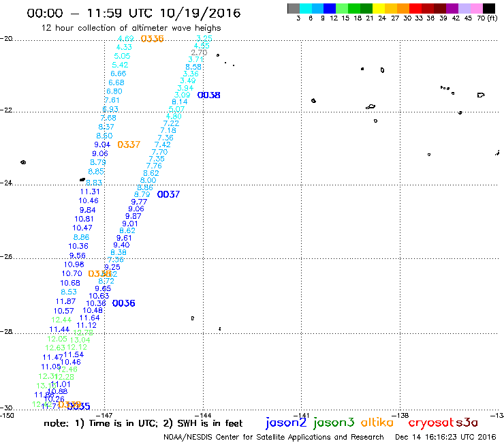The image size is (504, 443).
Task: Select the wave height reading '8.58'
Action: pos(193,67)
